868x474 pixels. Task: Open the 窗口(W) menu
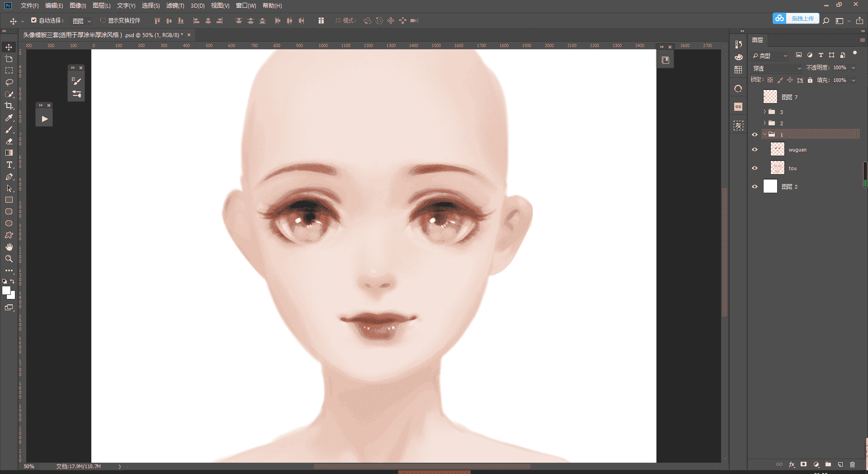coord(246,5)
